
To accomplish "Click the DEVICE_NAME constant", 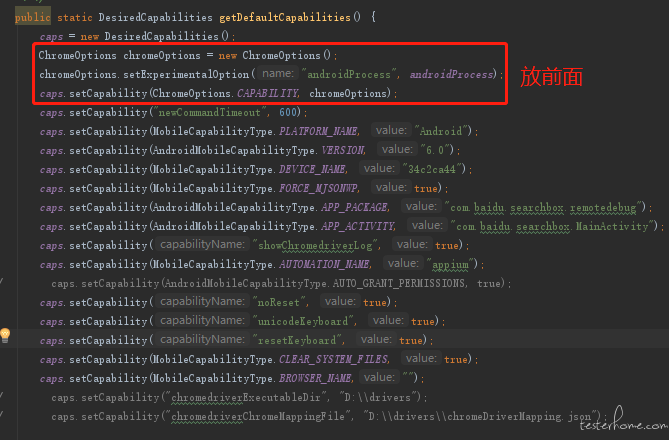I will coord(312,169).
